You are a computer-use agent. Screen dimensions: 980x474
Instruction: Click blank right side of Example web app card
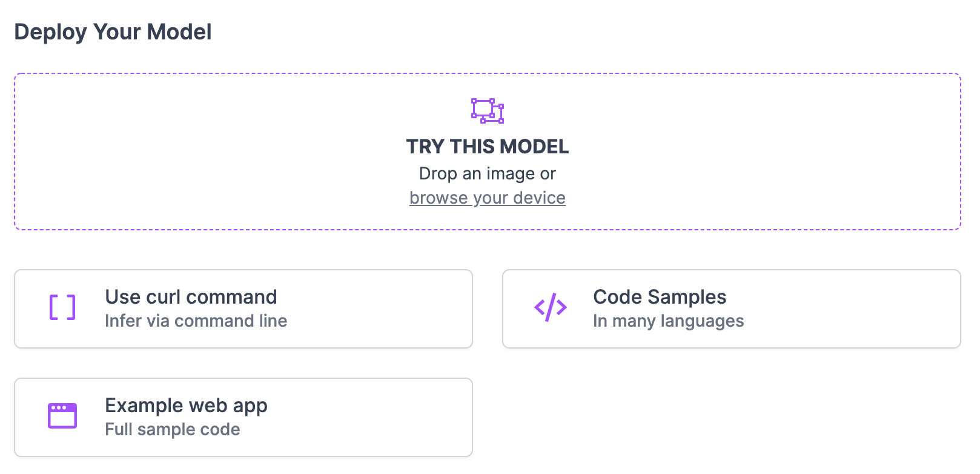pyautogui.click(x=394, y=418)
